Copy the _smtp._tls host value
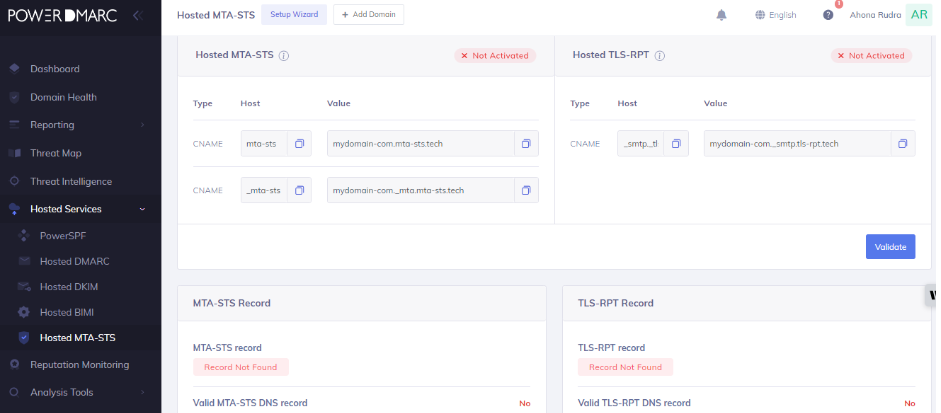 (x=676, y=144)
